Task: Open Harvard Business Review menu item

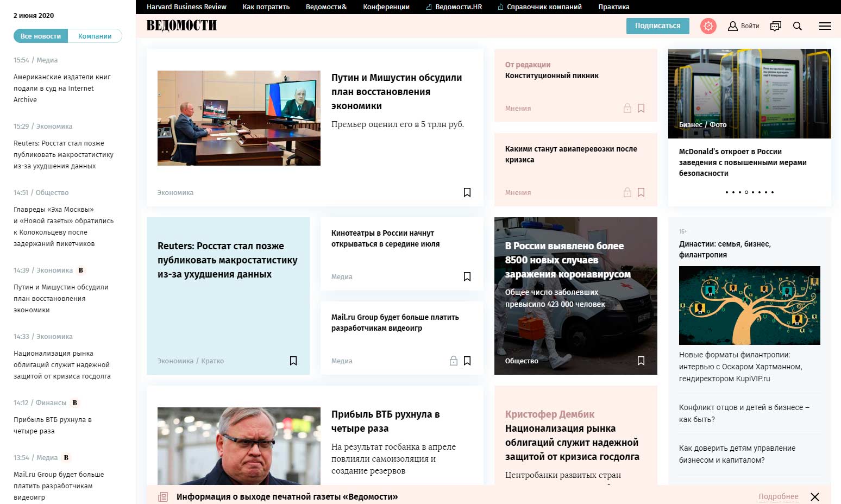Action: tap(186, 7)
